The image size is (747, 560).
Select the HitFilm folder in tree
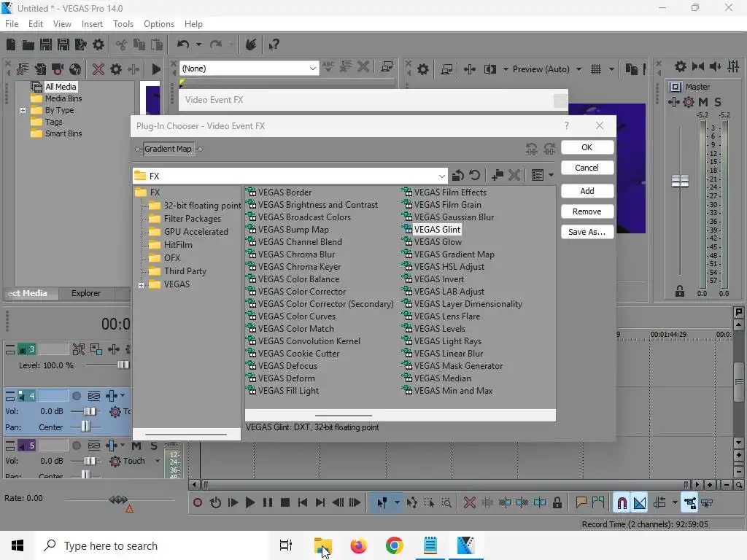click(178, 245)
